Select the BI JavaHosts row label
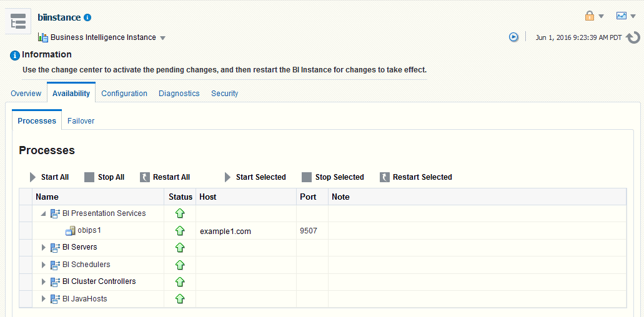 point(84,299)
